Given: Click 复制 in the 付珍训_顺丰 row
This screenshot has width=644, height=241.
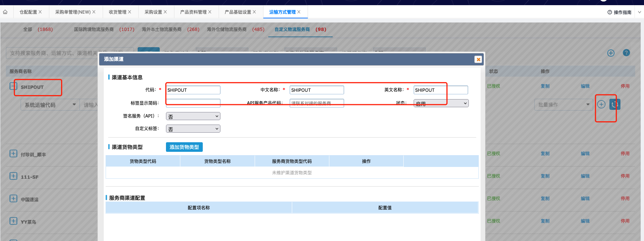Looking at the screenshot, I should click(545, 154).
